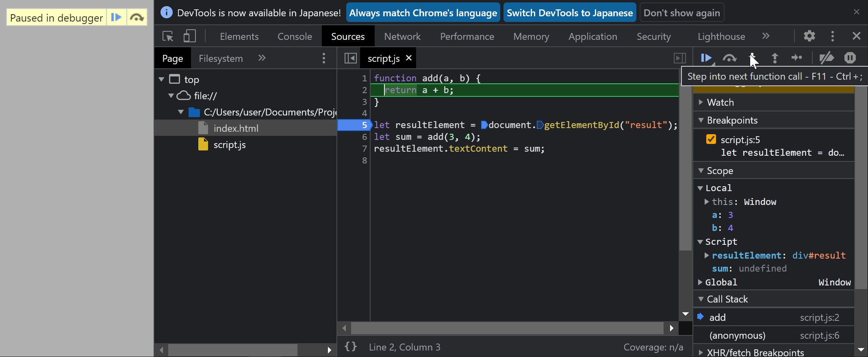The width and height of the screenshot is (868, 357).
Task: Click the Step icon in debugger toolbar
Action: click(x=796, y=58)
